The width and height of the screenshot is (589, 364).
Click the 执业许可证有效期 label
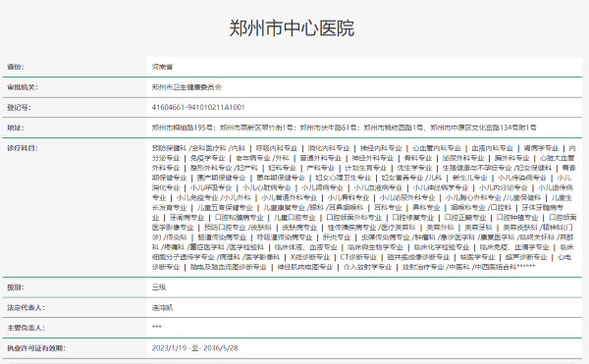[36, 348]
